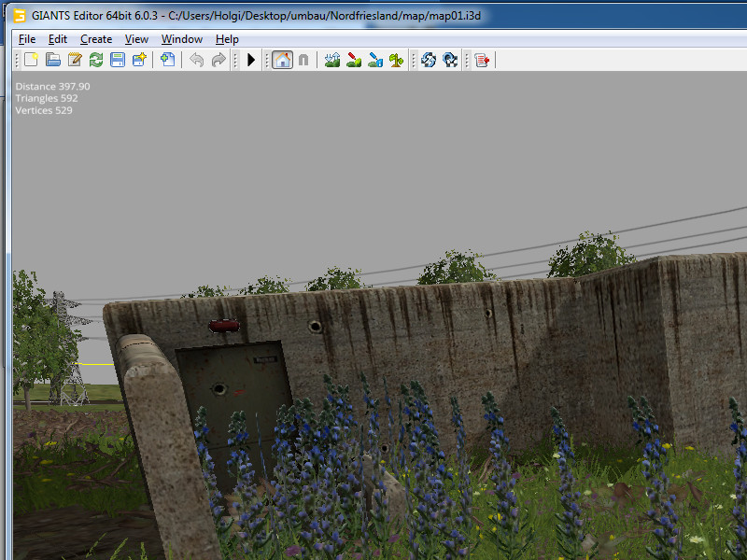Viewport: 747px width, 560px height.
Task: Open the File menu
Action: click(x=27, y=39)
